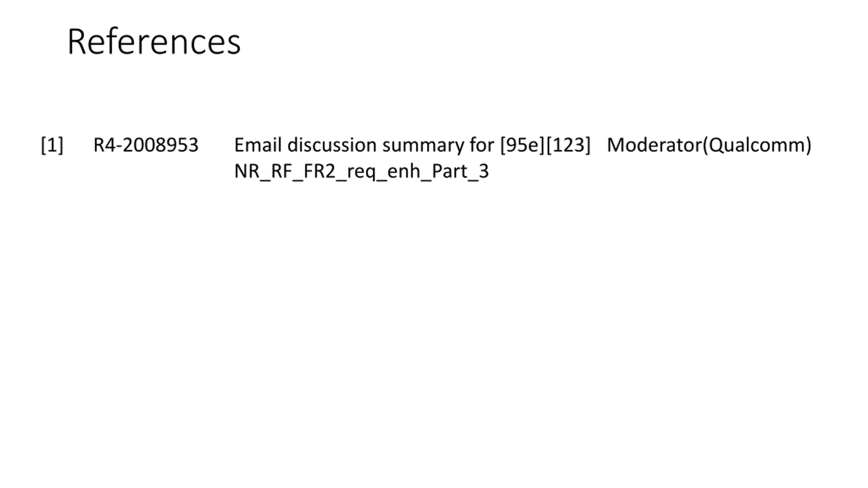Viewport: 868px width, 488px height.
Task: Click the word "discussion" in the reference title
Action: [332, 145]
